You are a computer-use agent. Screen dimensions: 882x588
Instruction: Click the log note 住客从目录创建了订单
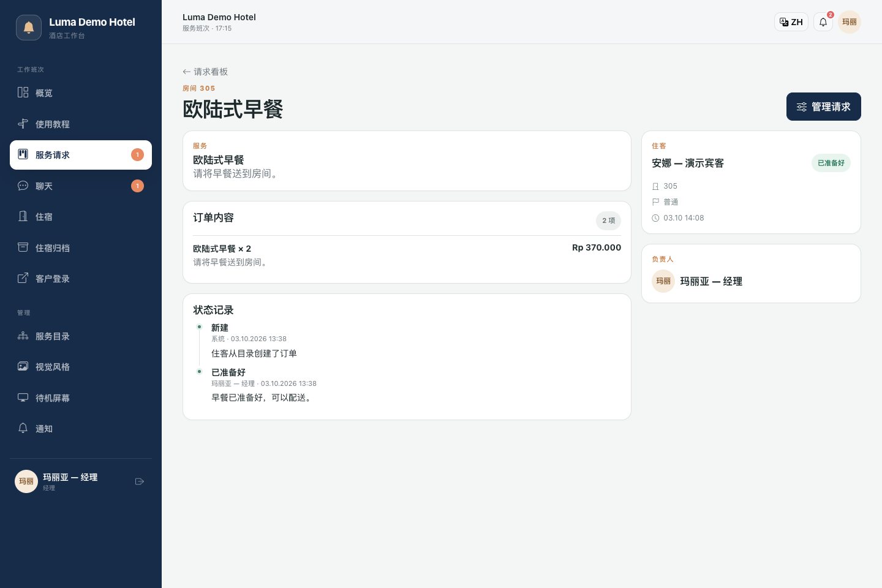(254, 353)
